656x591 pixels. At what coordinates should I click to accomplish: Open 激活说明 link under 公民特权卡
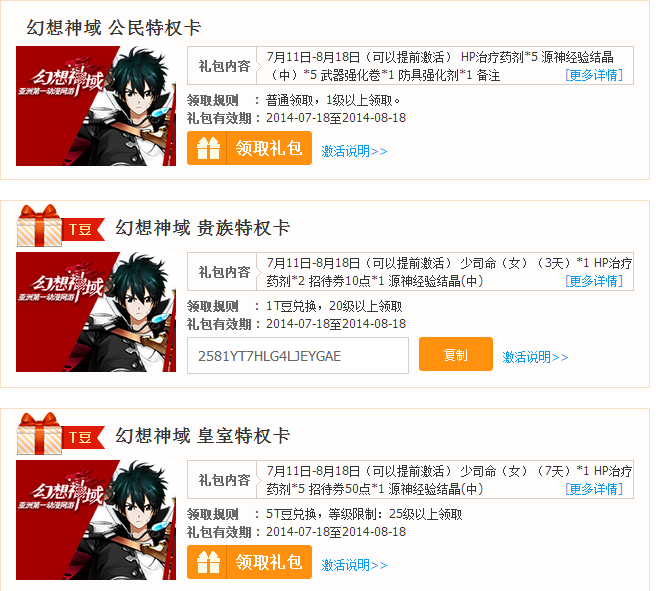[354, 151]
